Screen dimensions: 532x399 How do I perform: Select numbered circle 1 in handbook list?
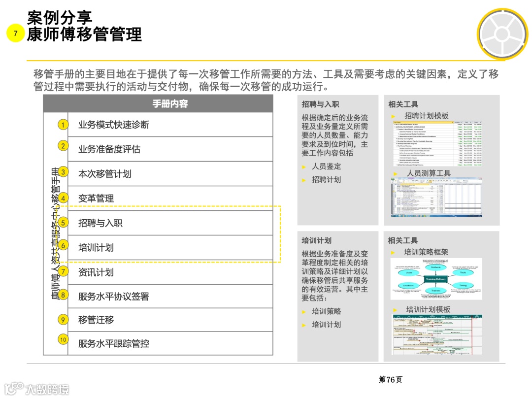click(63, 125)
